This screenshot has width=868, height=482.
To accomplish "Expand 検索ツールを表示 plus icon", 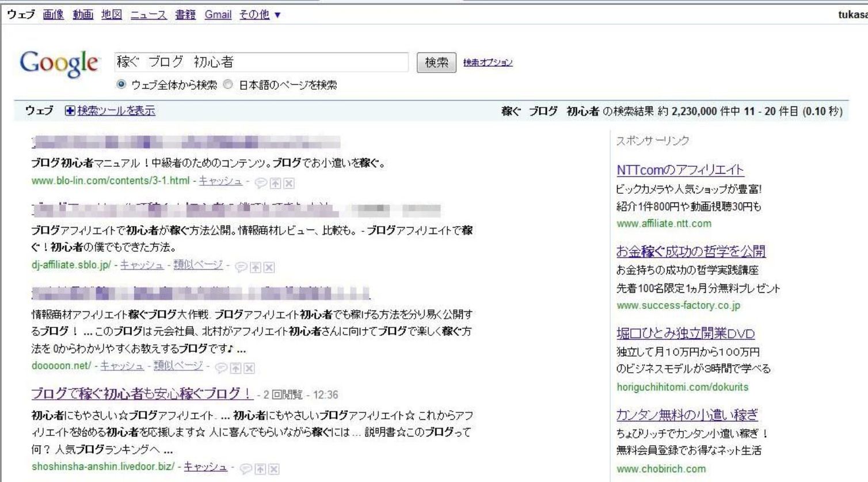I will (x=70, y=111).
